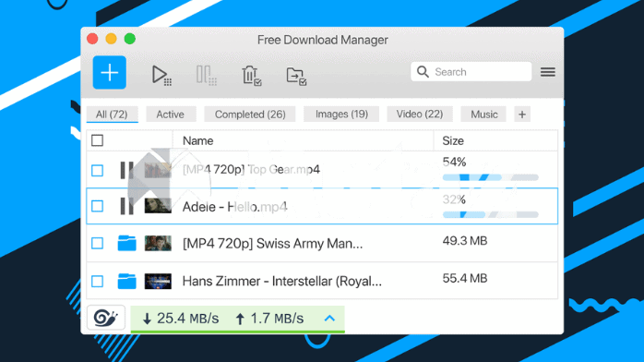Check the box for Swiss Army Man
The image size is (644, 362).
[98, 243]
